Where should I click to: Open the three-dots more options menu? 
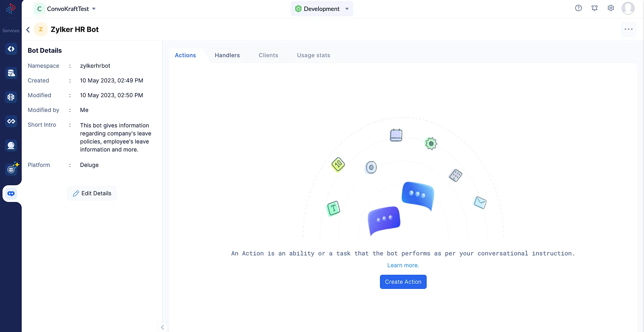coord(628,29)
